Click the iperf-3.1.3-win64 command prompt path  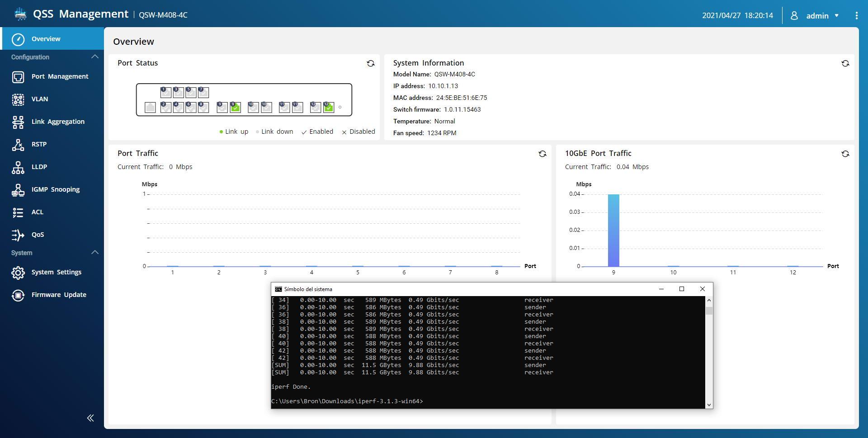click(347, 401)
